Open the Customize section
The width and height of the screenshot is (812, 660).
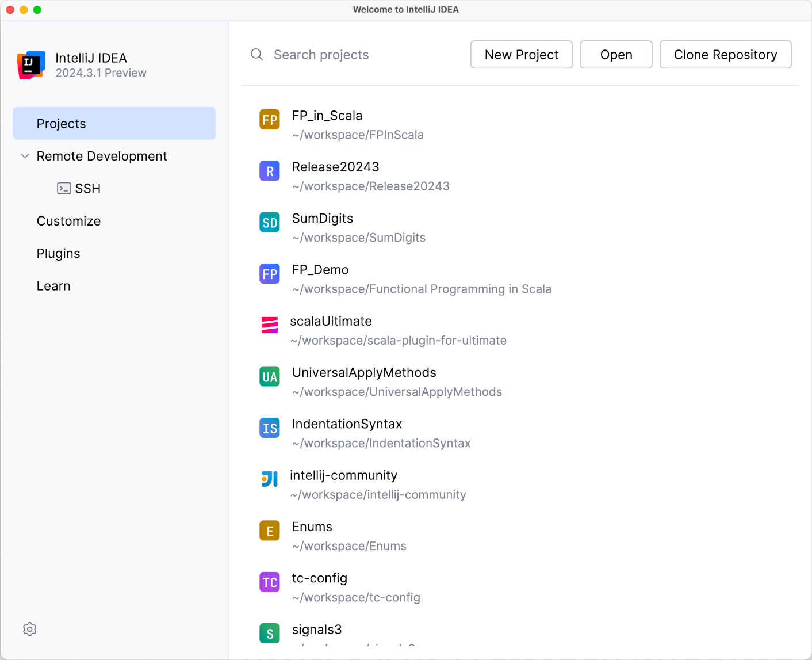(68, 221)
